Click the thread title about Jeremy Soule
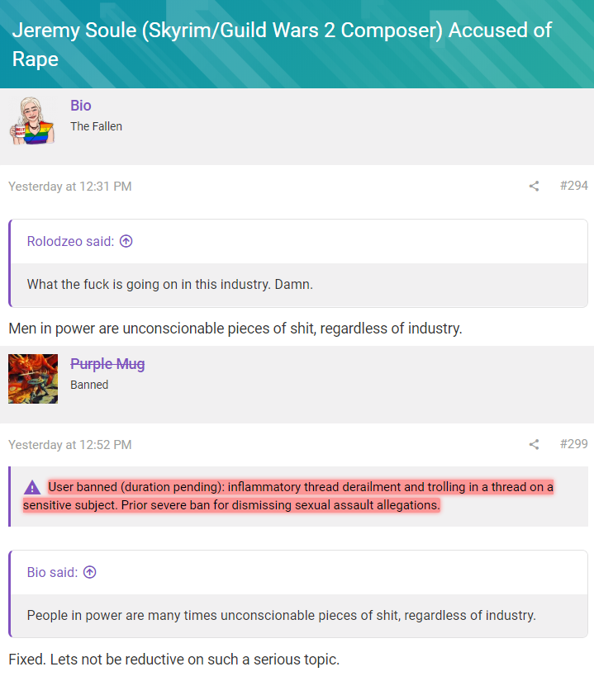The image size is (594, 700). coord(282,45)
